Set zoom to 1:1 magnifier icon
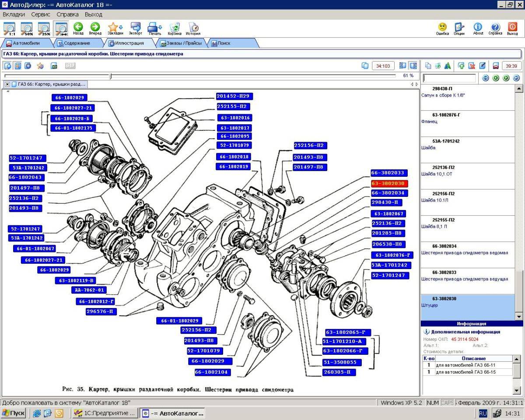Image resolution: width=525 pixels, height=420 pixels. click(x=9, y=28)
